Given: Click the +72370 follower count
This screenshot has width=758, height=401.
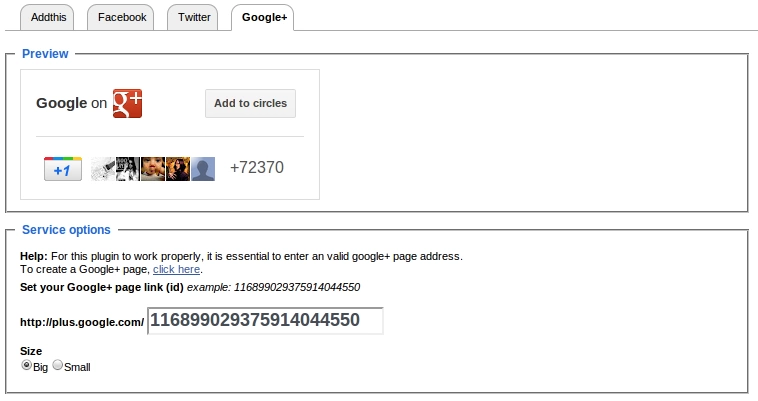Looking at the screenshot, I should pos(257,168).
